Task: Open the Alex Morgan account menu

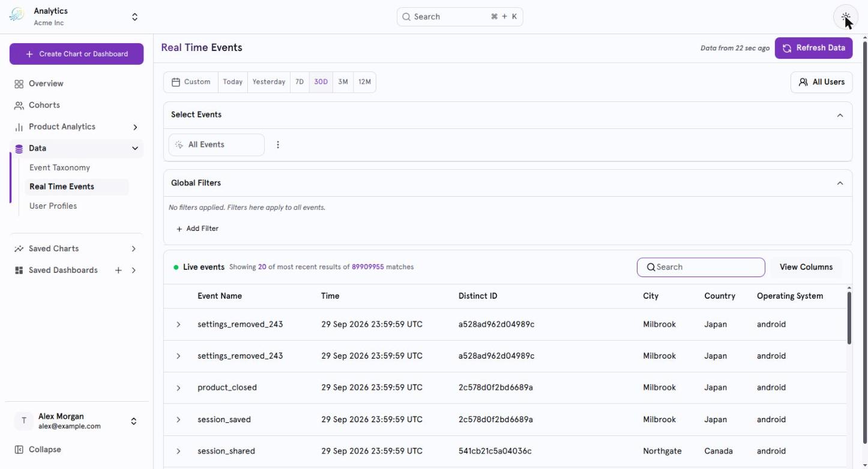Action: coord(76,421)
